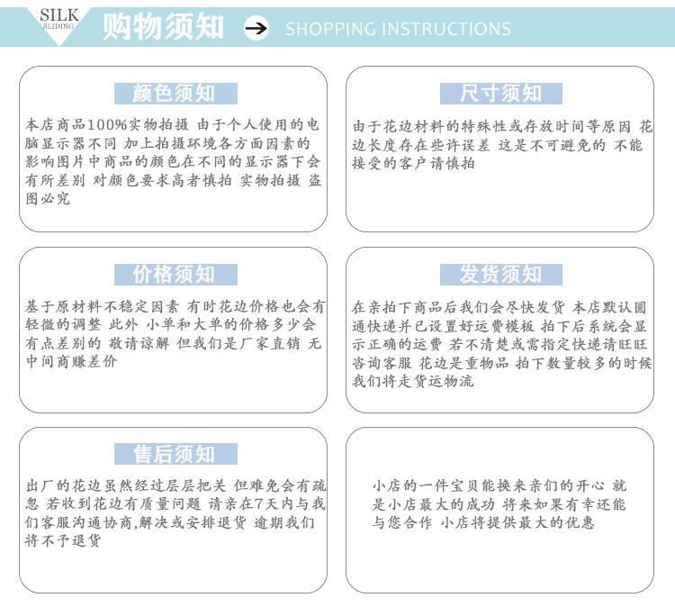Click the SHOPPING INSTRUCTIONS heading text
This screenshot has width=675, height=616.
pyautogui.click(x=398, y=29)
